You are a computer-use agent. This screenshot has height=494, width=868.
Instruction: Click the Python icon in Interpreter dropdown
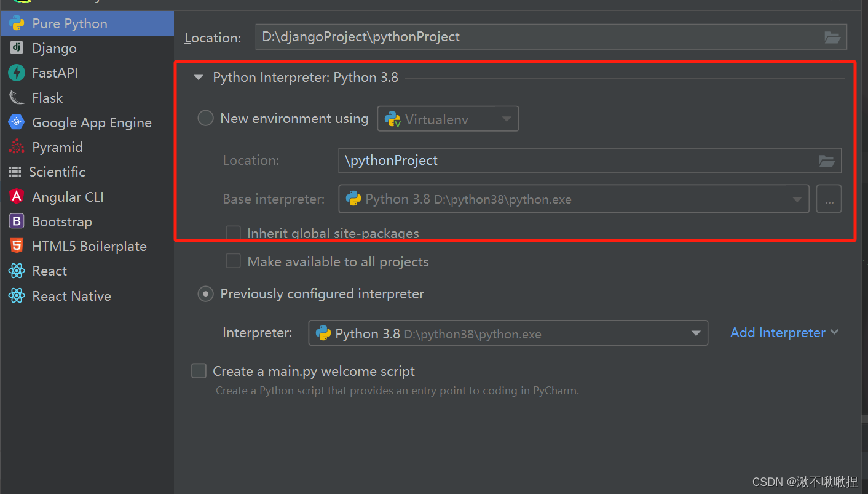[x=323, y=333]
